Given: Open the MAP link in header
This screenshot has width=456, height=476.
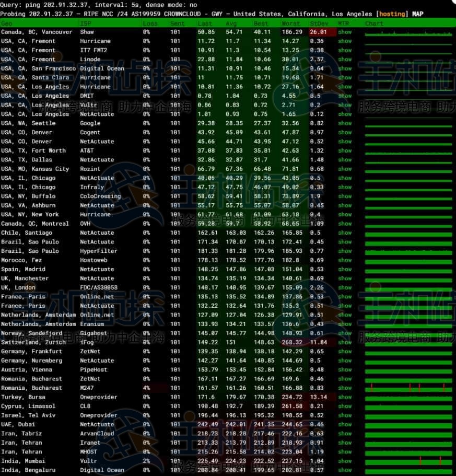Looking at the screenshot, I should pos(418,14).
